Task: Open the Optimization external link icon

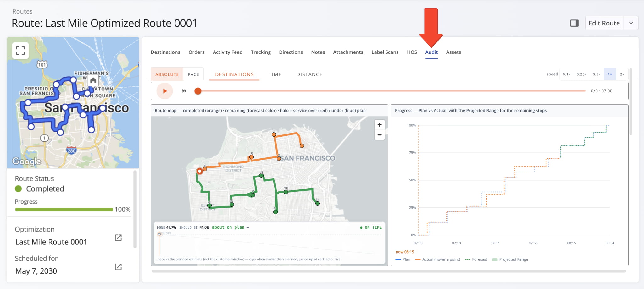Action: click(x=118, y=238)
